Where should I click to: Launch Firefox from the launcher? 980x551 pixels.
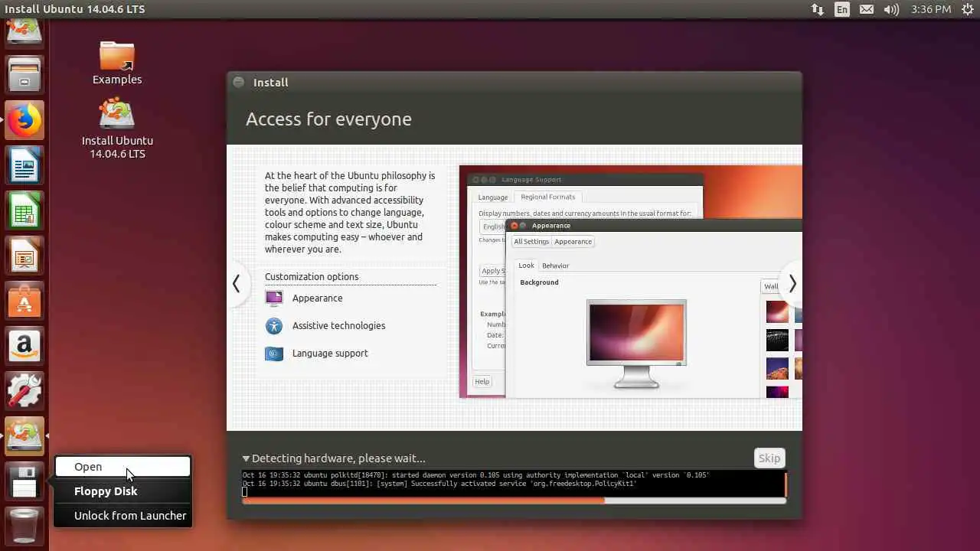click(24, 120)
